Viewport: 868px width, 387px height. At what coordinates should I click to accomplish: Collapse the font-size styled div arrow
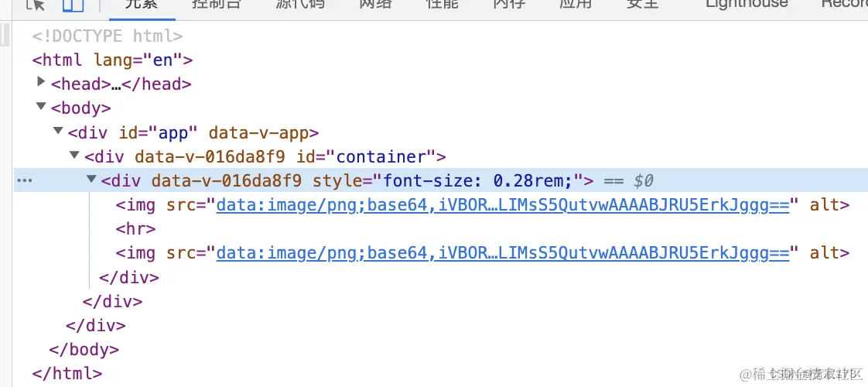[x=91, y=180]
